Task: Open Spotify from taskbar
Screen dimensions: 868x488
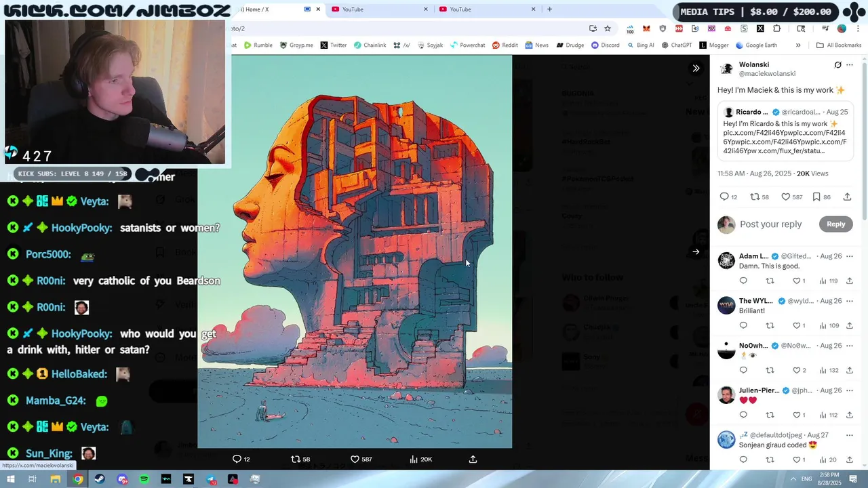Action: click(x=144, y=479)
